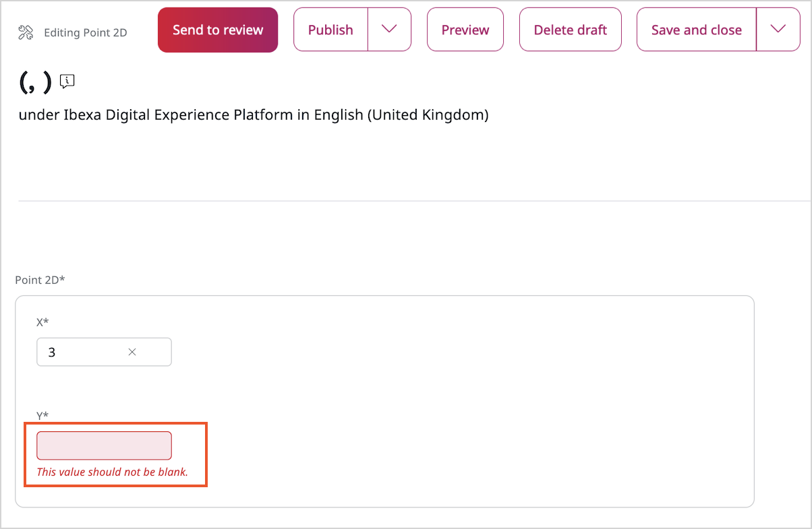Click the '(, )' content title
The image size is (812, 529).
[35, 82]
